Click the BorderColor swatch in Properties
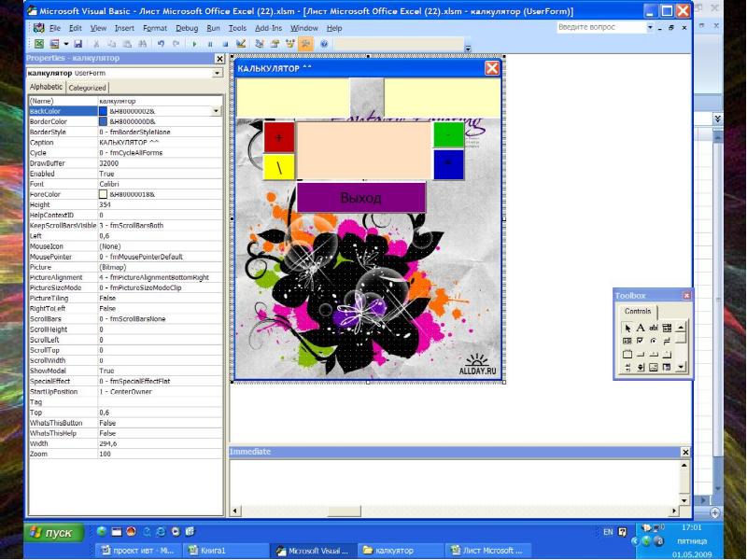 click(x=104, y=121)
